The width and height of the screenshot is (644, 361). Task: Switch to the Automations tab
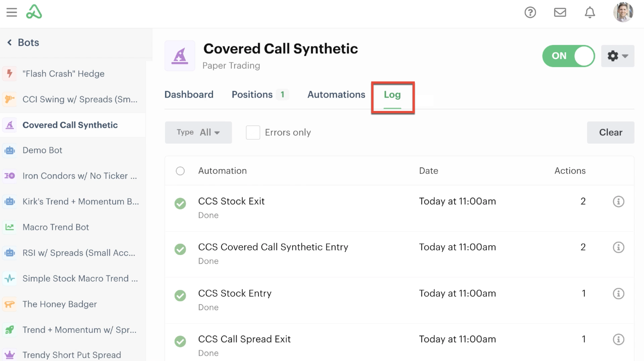coord(336,95)
